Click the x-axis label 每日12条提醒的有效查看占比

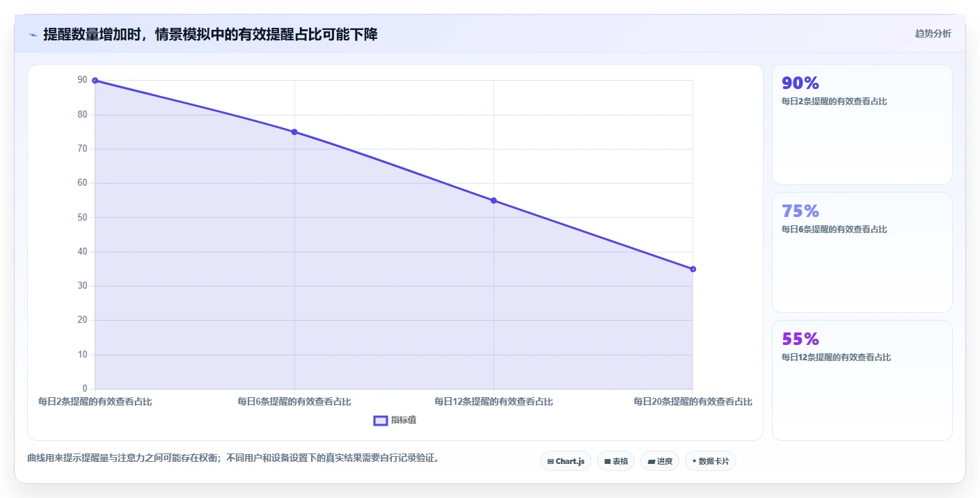(493, 401)
